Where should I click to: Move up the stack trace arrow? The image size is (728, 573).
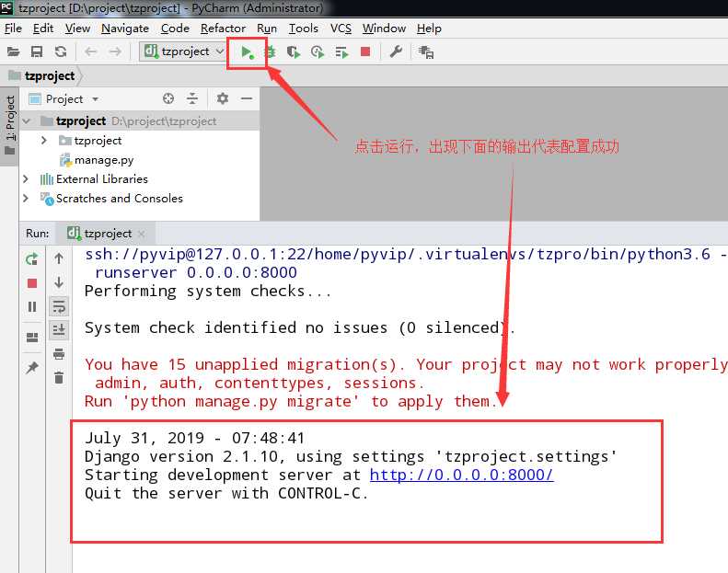tap(59, 258)
